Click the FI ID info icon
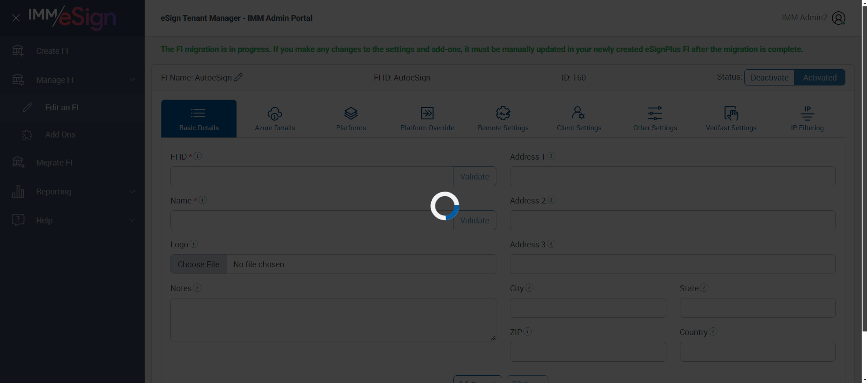 coord(198,156)
